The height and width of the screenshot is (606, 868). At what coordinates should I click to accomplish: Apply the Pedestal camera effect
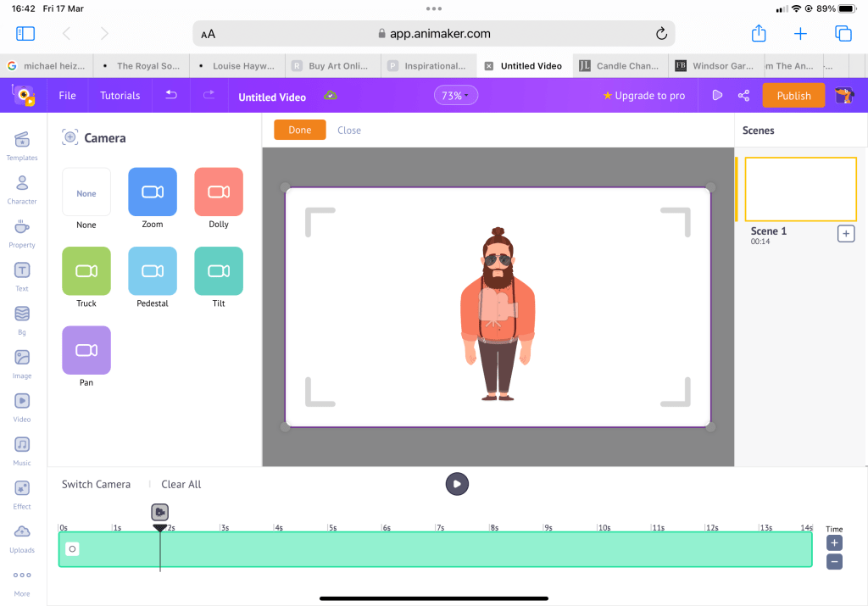[x=153, y=271]
